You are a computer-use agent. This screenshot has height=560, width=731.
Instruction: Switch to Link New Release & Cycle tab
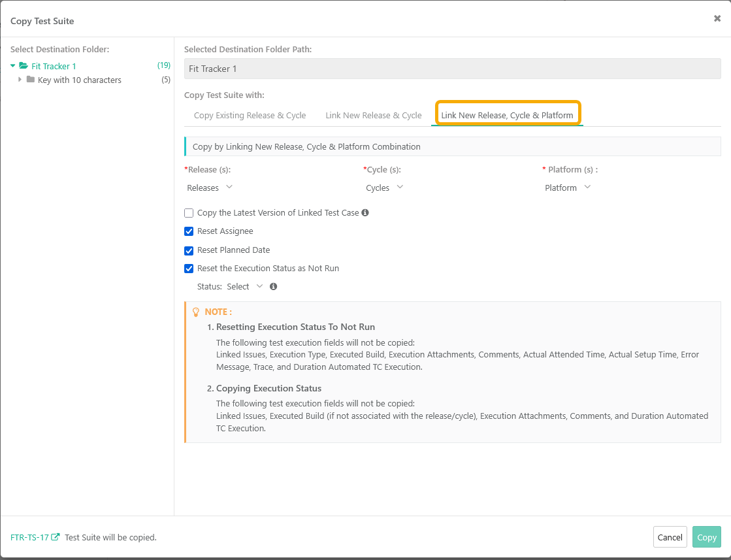tap(374, 116)
